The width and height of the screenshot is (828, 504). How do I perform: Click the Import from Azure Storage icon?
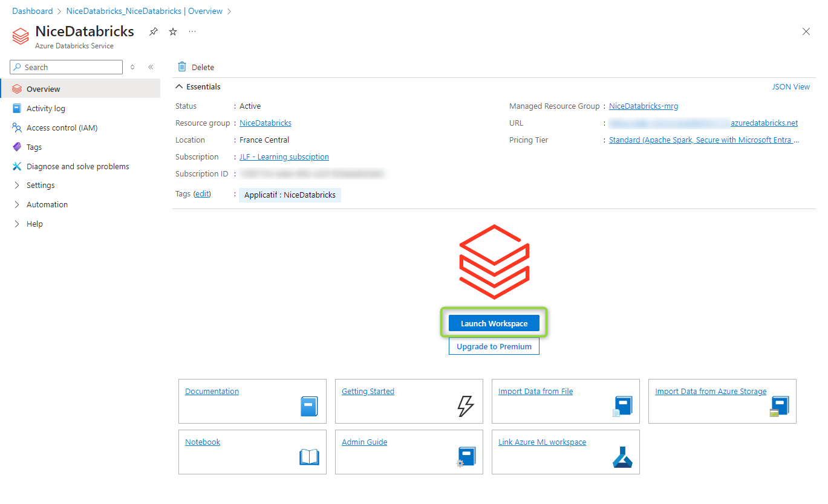(779, 406)
